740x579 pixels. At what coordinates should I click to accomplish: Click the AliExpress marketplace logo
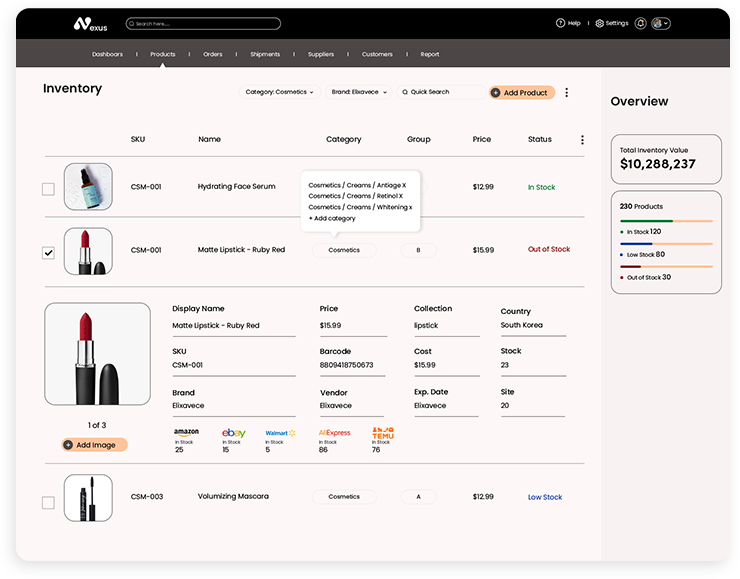tap(334, 432)
